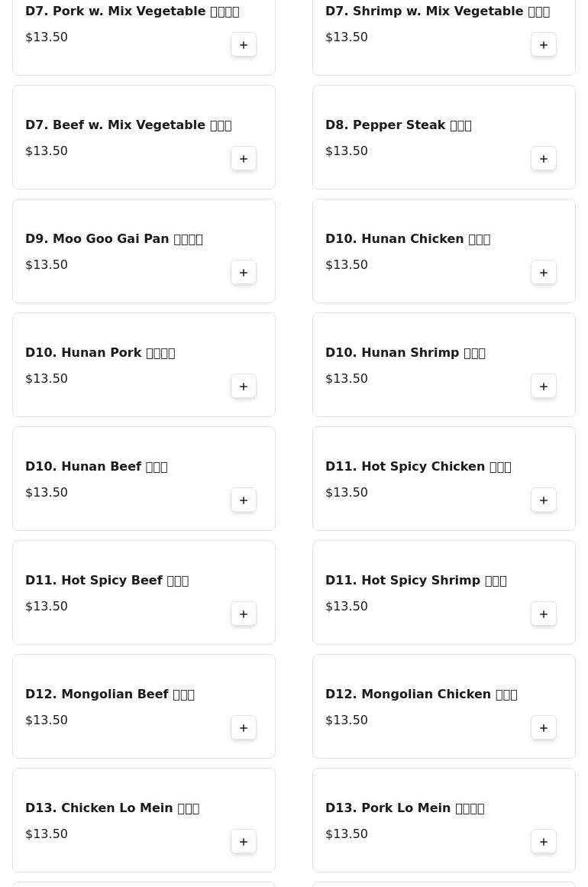Add D13. Pork Lo Mein to order
Image resolution: width=588 pixels, height=887 pixels.
tap(544, 841)
